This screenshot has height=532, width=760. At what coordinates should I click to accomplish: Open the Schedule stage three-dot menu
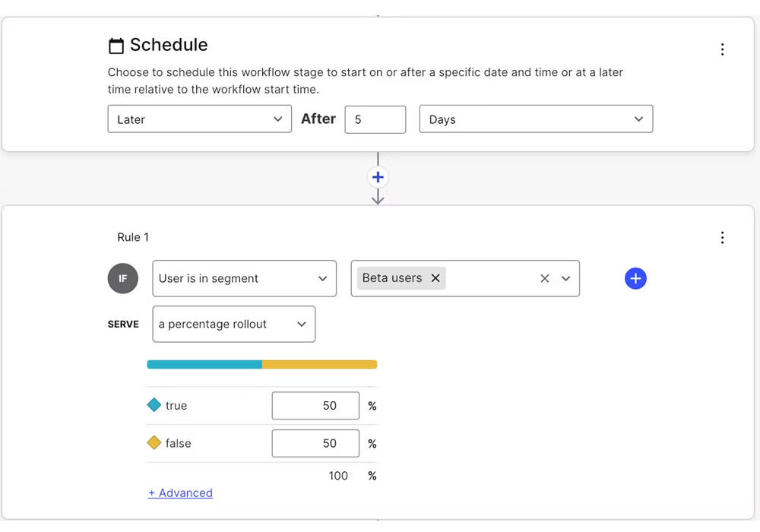(x=722, y=49)
